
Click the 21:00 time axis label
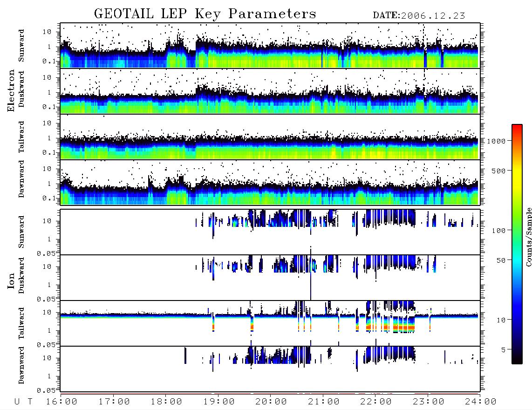pos(324,402)
